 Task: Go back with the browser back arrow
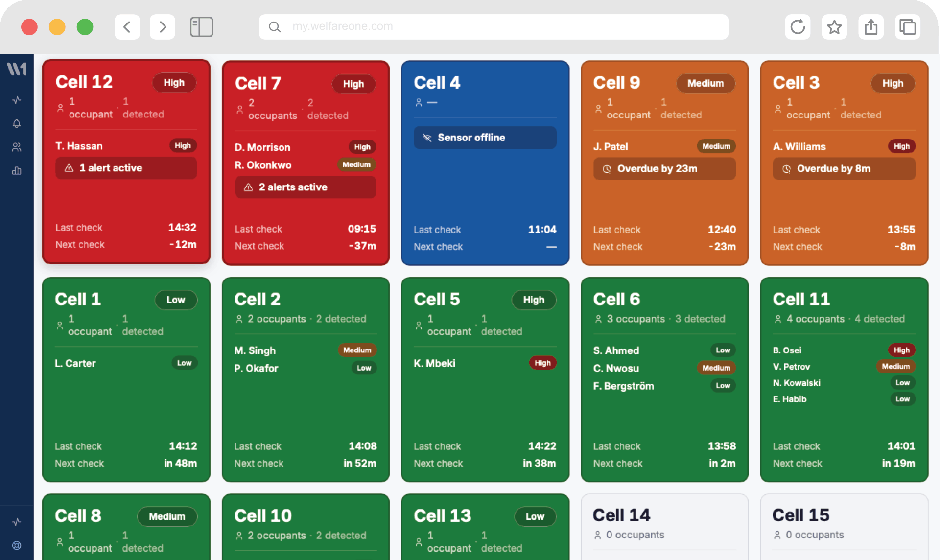click(127, 27)
